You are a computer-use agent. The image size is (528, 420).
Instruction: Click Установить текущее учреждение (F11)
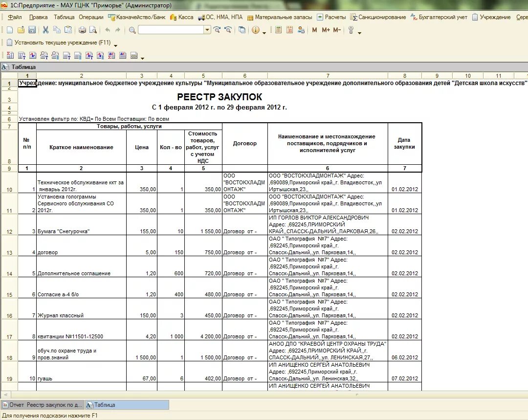click(59, 43)
